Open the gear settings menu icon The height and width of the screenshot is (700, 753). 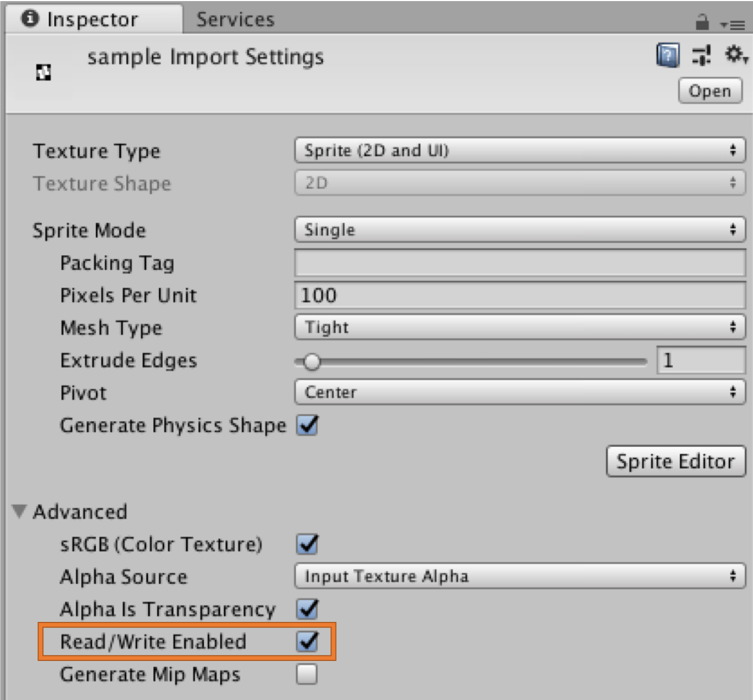(735, 55)
